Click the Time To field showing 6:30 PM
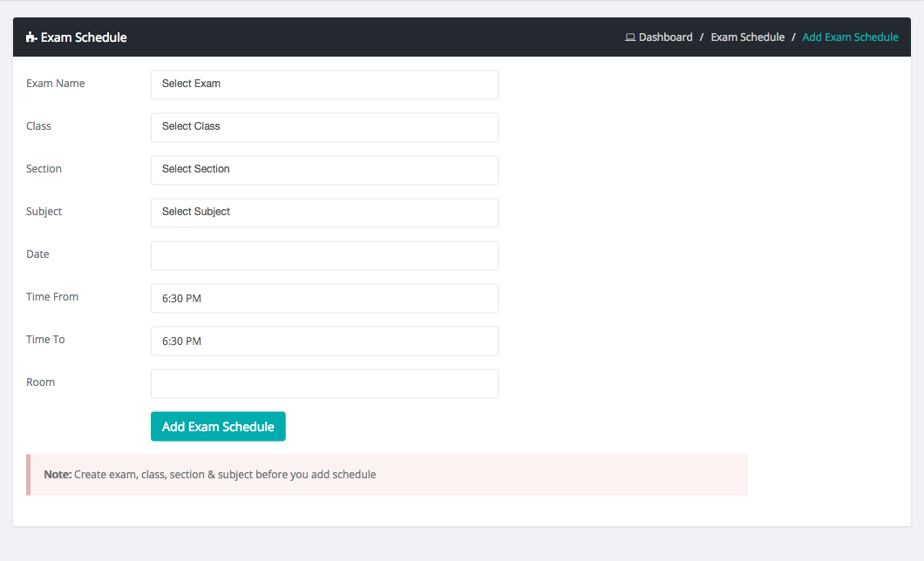 tap(324, 341)
